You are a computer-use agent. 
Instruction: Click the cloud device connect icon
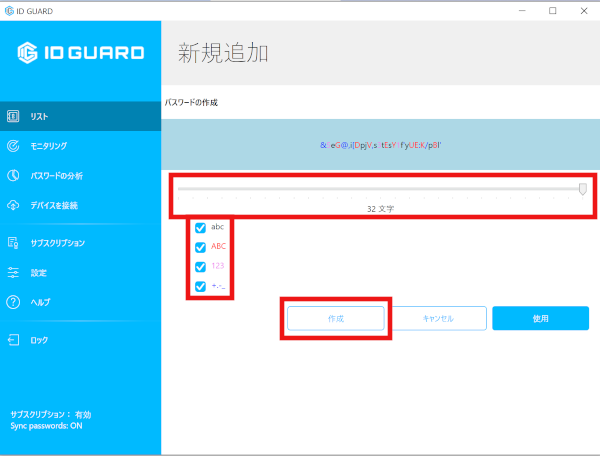[x=13, y=205]
